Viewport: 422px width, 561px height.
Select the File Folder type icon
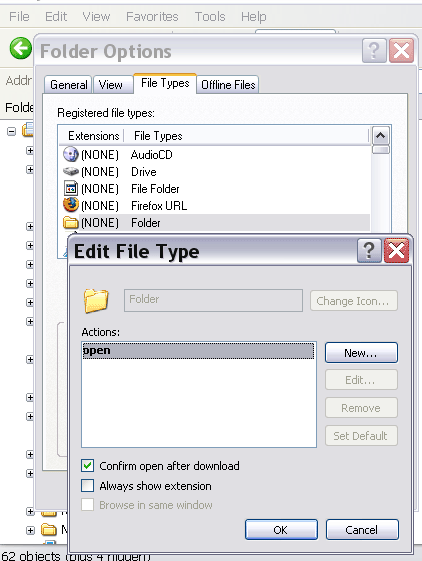click(71, 188)
